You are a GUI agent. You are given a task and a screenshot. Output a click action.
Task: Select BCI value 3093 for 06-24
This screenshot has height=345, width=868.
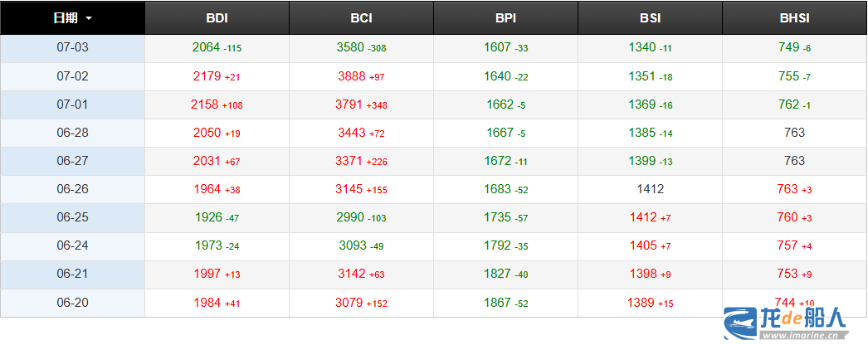click(x=352, y=245)
